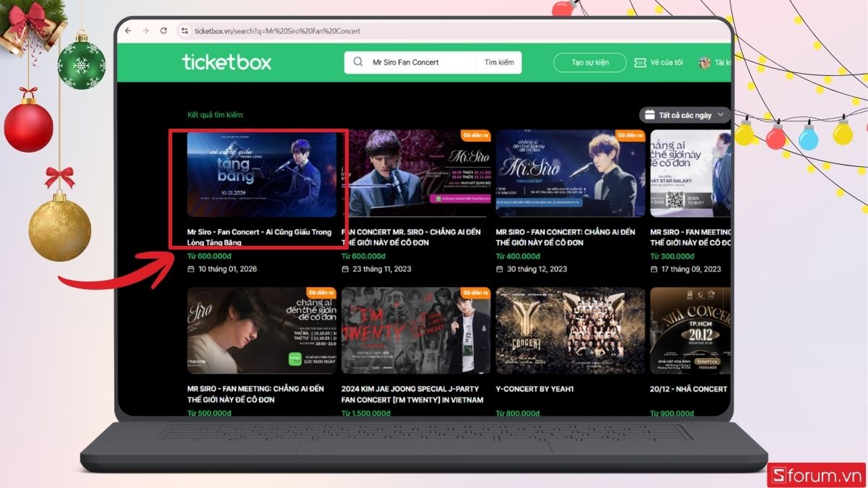
Task: Open title MR SIRO - FAN MEETING: CHẲNG AI ĐẾN
Action: tap(255, 394)
